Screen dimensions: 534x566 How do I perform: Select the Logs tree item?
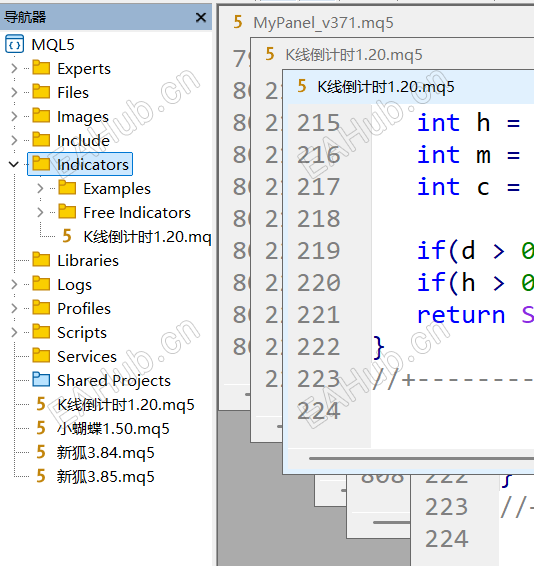pos(74,285)
